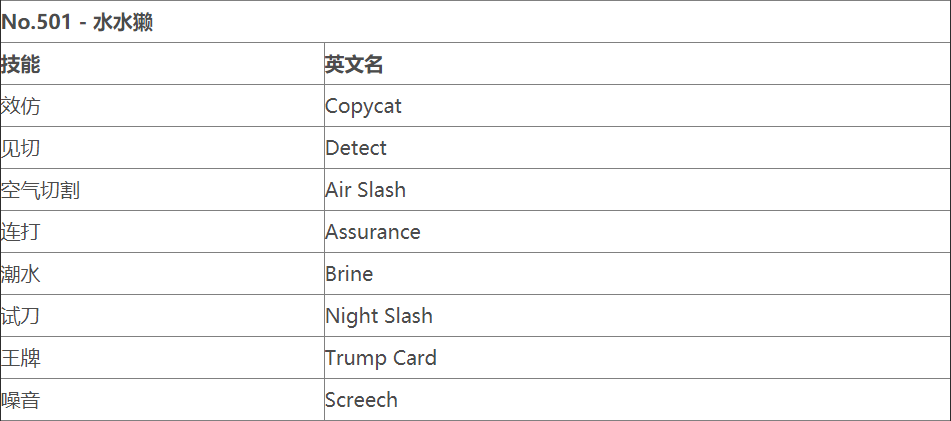Click the Trump Card entry
Screen dimensions: 951x421
[x=381, y=358]
